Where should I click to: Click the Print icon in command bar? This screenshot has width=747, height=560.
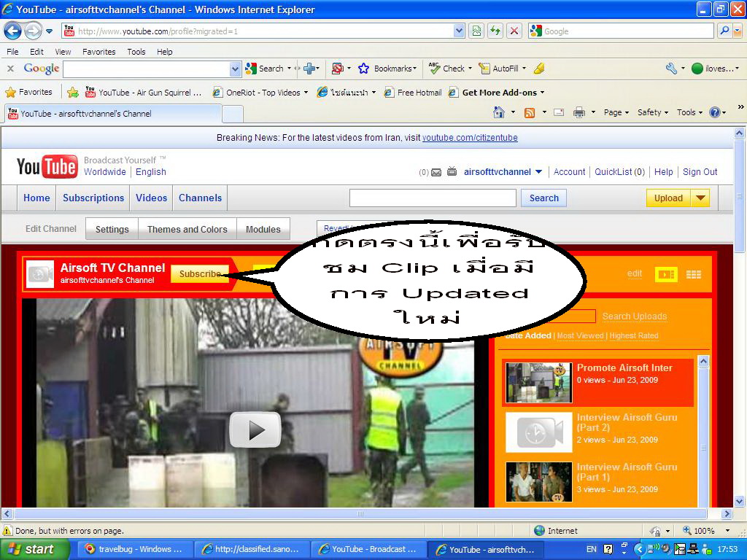tap(578, 112)
